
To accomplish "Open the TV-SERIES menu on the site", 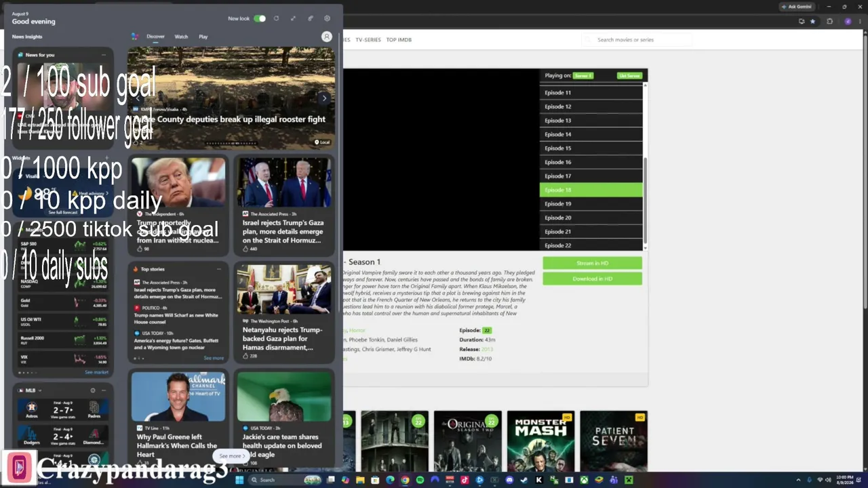I will pyautogui.click(x=368, y=40).
